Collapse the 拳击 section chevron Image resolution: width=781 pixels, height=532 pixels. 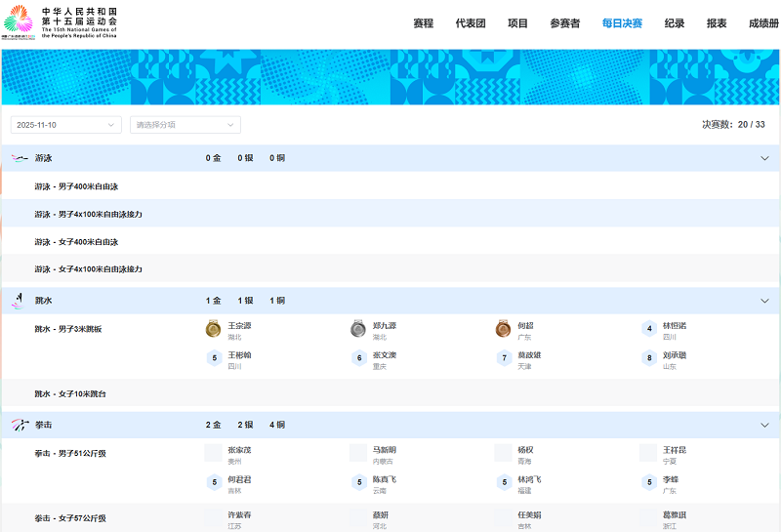(x=764, y=426)
